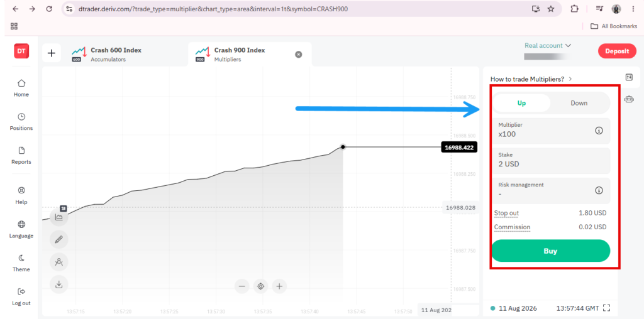Image resolution: width=644 pixels, height=319 pixels.
Task: Open the Language selector
Action: (21, 230)
